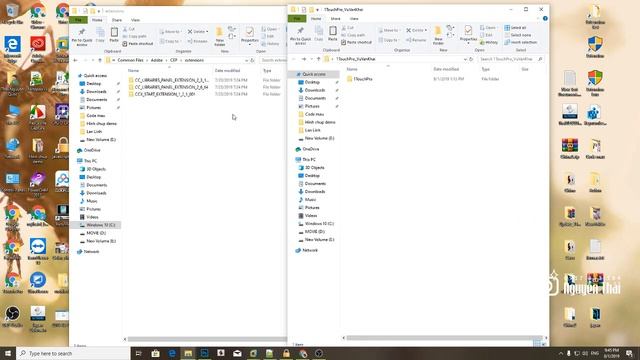The height and width of the screenshot is (360, 640).
Task: Select Network in the TTouchPro window sidebar
Action: point(307,250)
